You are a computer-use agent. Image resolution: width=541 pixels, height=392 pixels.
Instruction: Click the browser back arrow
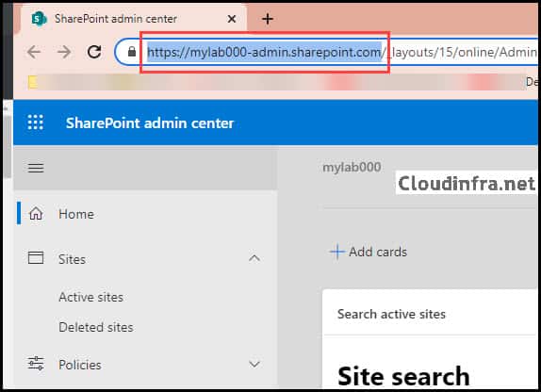[34, 52]
